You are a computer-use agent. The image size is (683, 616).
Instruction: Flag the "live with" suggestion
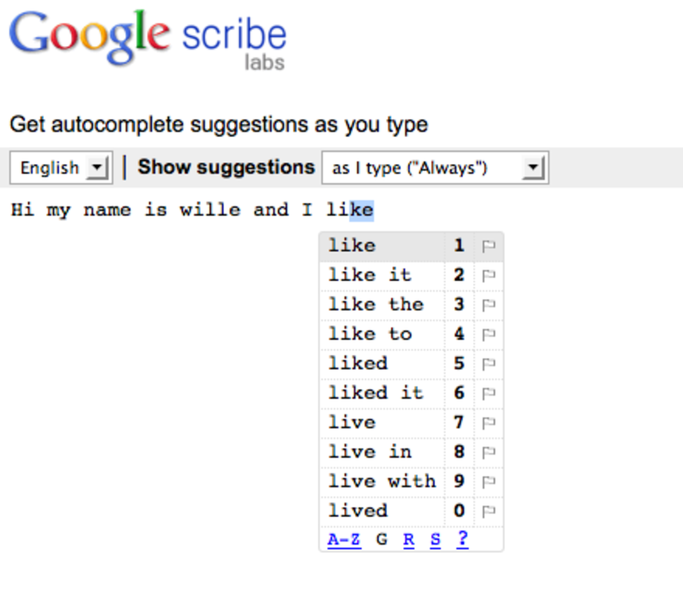(488, 481)
